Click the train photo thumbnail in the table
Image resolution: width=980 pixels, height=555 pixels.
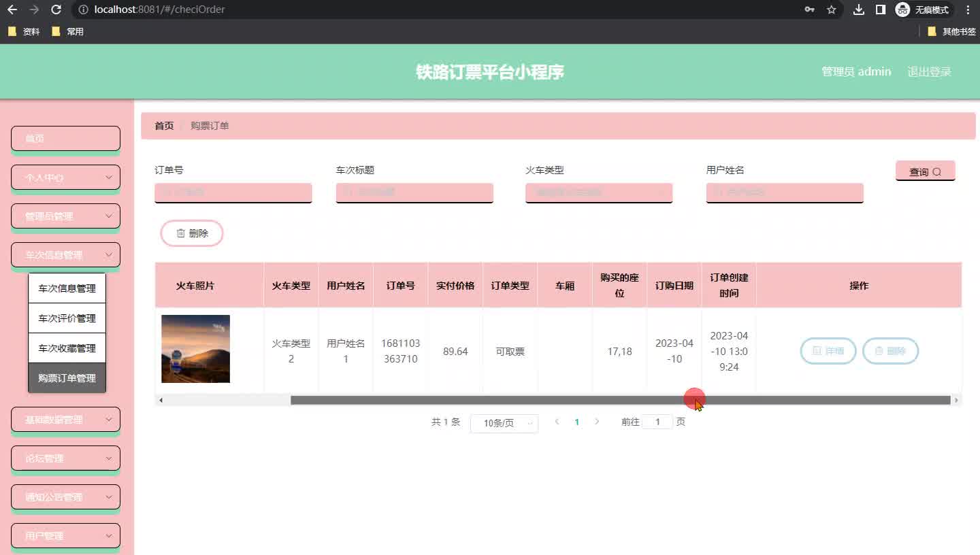195,348
